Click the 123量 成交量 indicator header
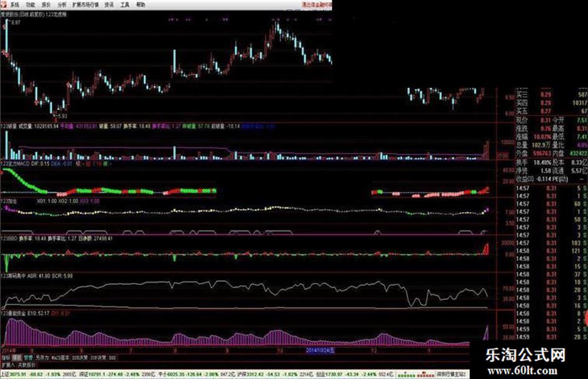 (x=30, y=126)
